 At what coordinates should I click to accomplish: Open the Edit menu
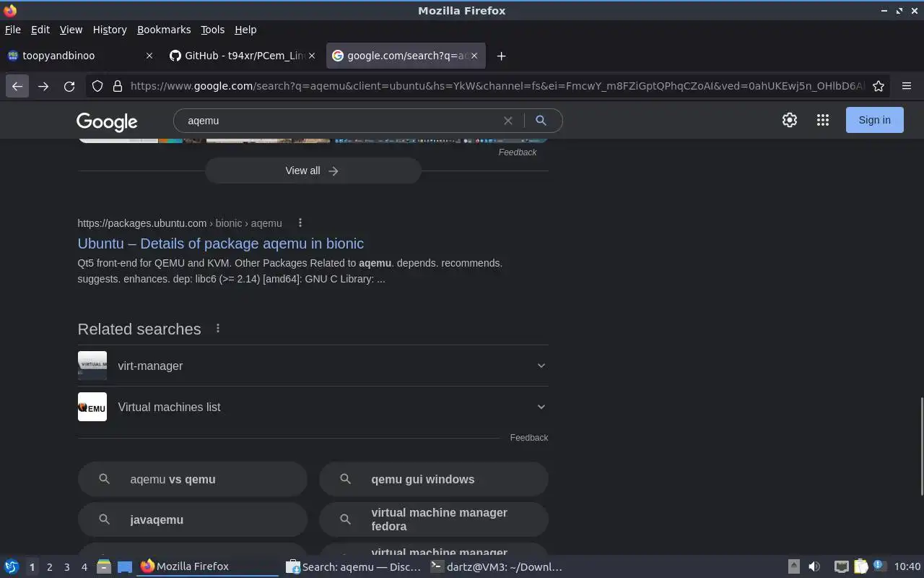[40, 30]
